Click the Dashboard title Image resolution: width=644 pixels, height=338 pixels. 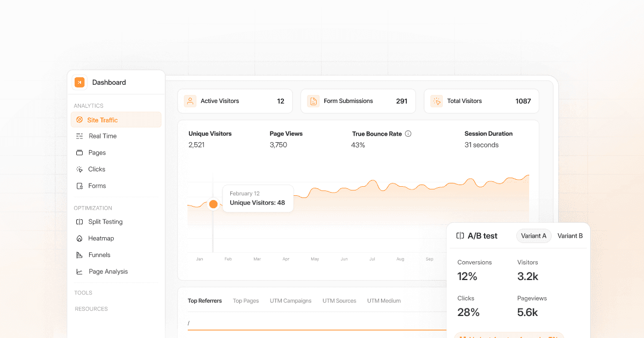tap(109, 82)
